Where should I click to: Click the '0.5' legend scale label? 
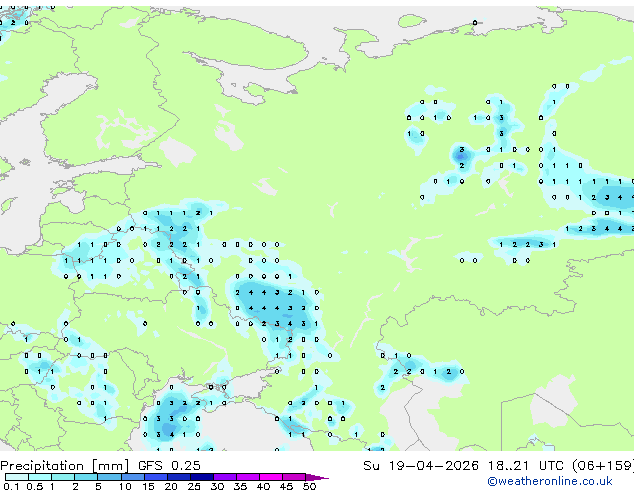click(34, 486)
